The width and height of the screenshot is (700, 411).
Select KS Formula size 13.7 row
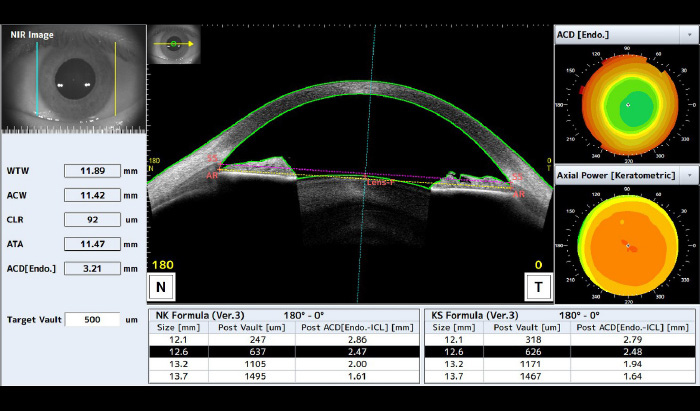point(560,376)
